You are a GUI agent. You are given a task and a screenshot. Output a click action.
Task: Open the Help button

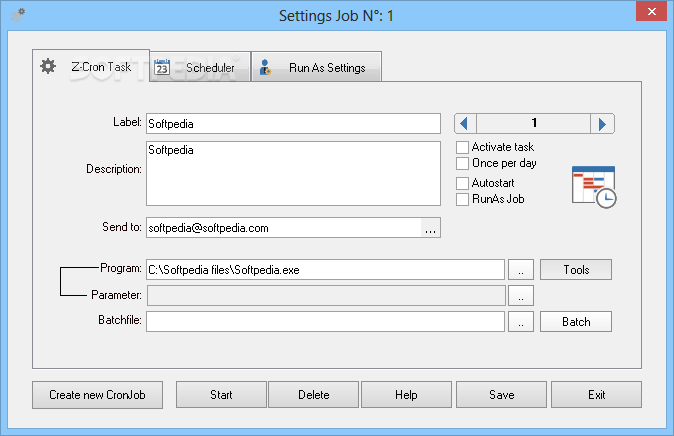point(406,395)
